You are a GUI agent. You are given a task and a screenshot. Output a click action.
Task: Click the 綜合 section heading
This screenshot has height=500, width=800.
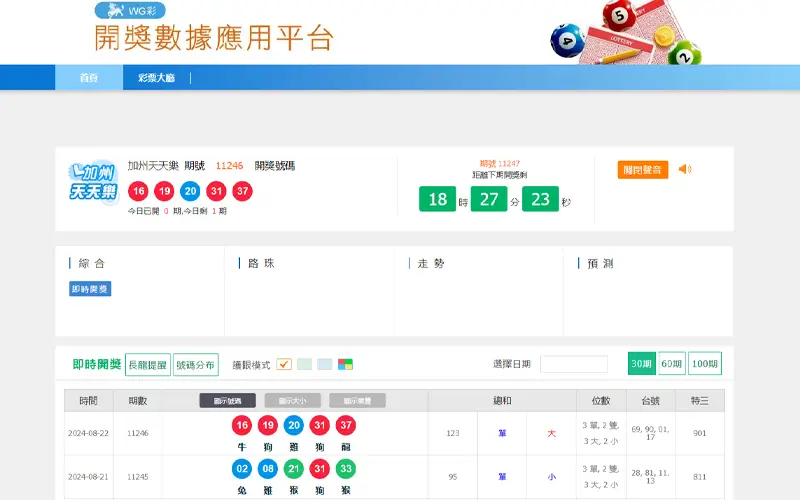pos(91,263)
